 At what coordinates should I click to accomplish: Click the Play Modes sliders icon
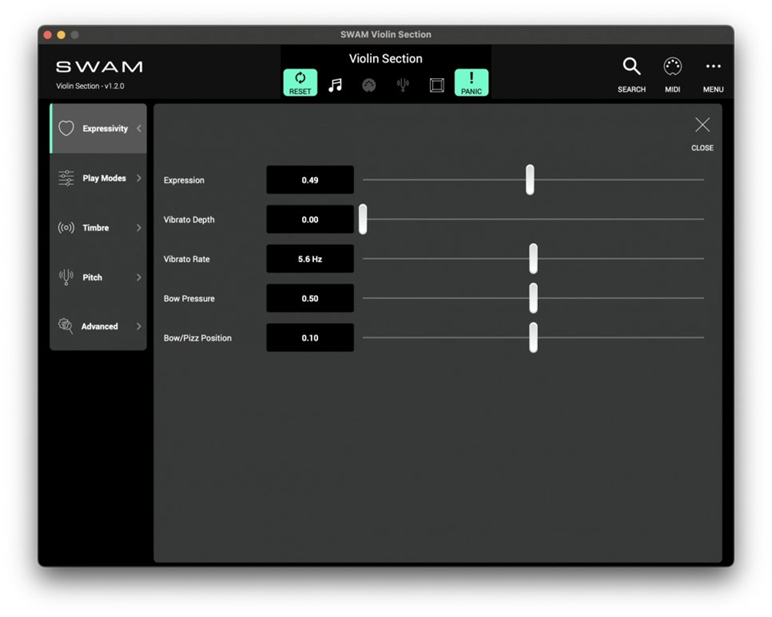[x=66, y=178]
